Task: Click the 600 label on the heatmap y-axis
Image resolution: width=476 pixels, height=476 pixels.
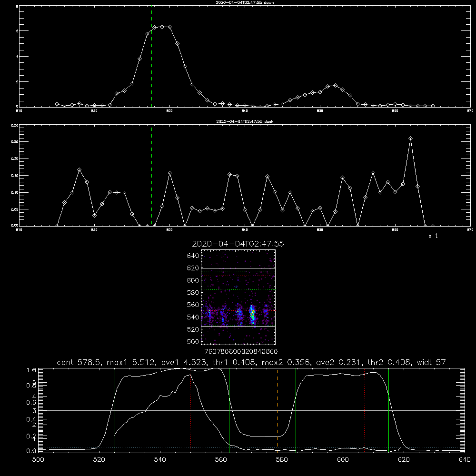Action: coord(193,280)
